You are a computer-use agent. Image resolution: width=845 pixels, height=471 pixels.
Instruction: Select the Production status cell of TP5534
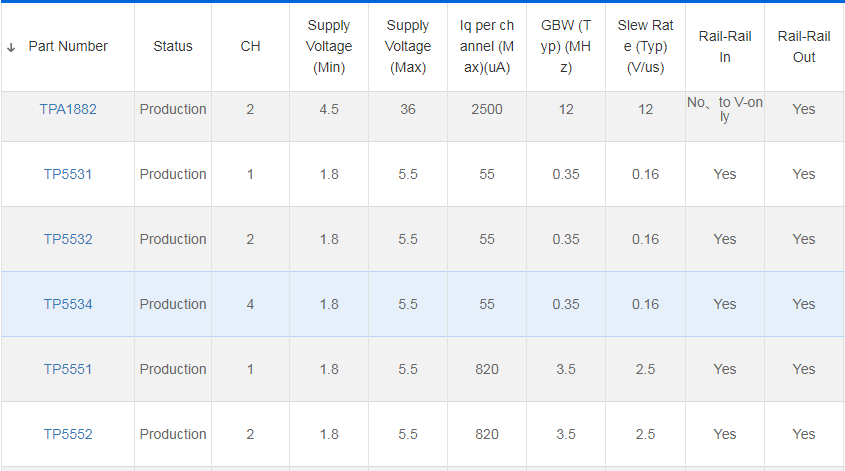tap(173, 304)
